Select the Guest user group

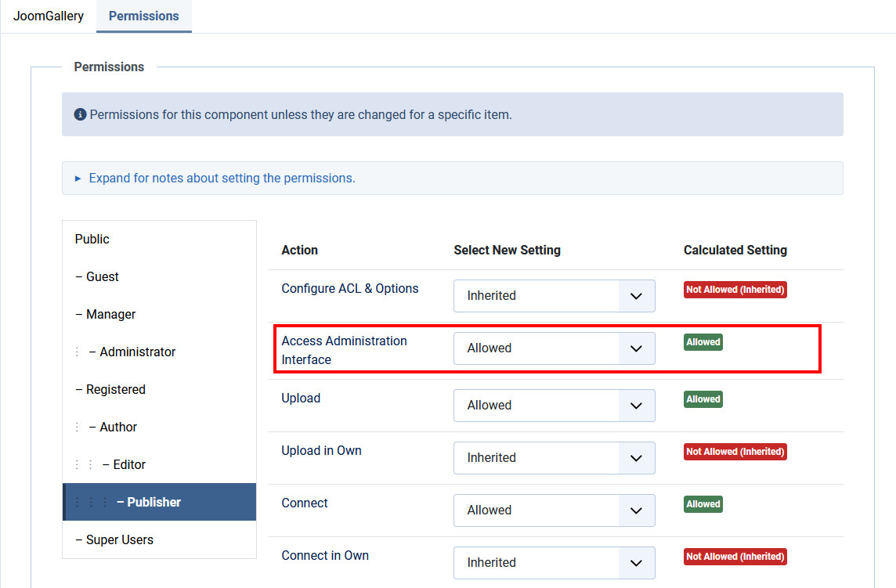pos(160,276)
